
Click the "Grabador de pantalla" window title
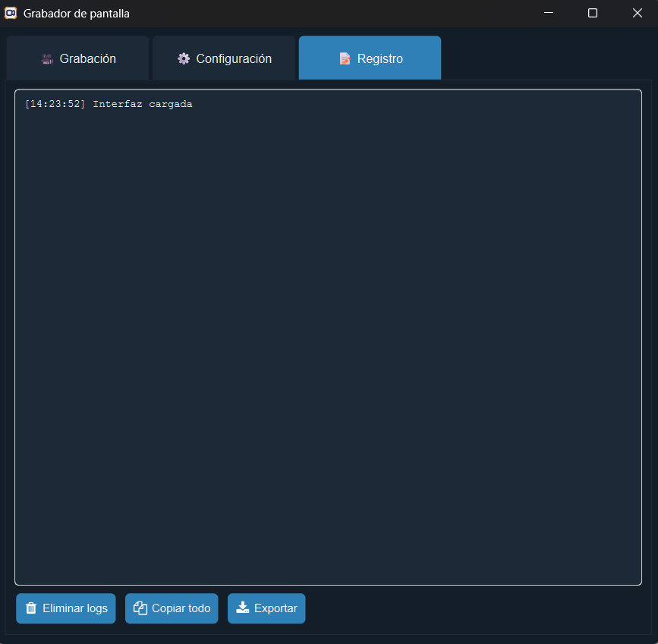(77, 13)
